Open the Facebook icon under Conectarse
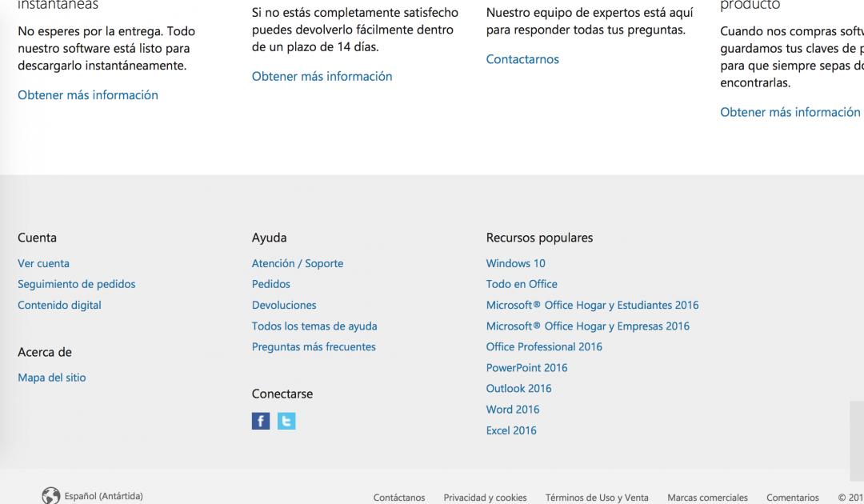864x504 pixels. point(261,421)
